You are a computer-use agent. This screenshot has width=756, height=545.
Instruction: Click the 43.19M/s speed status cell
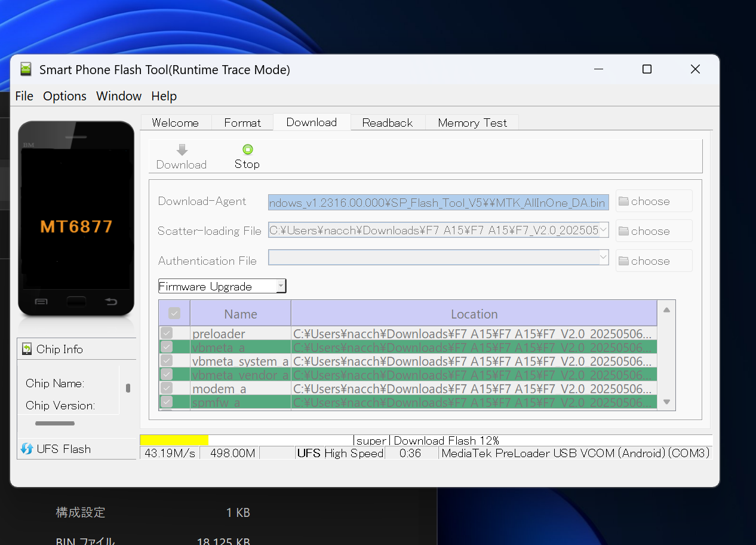[x=170, y=453]
